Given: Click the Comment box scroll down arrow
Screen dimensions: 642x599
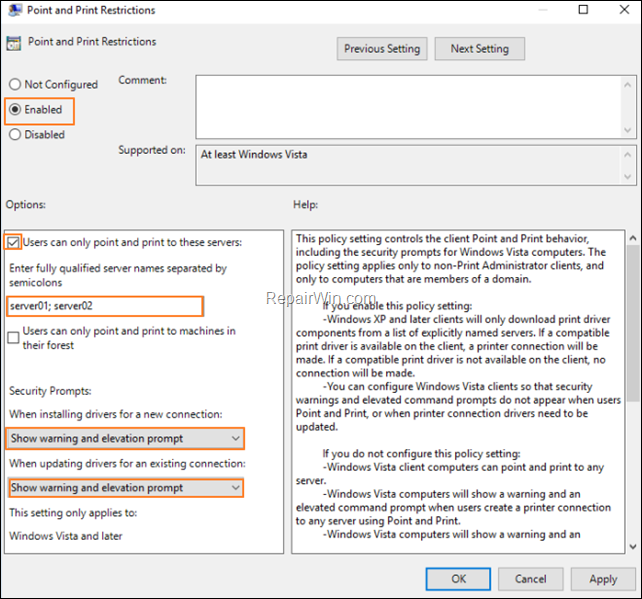Looking at the screenshot, I should [627, 130].
